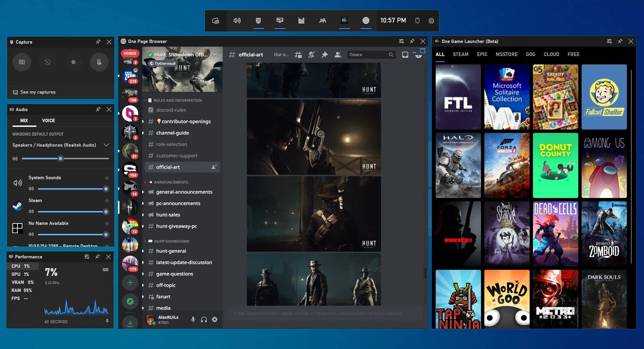
Task: Open the general-announcements channel
Action: pyautogui.click(x=182, y=192)
